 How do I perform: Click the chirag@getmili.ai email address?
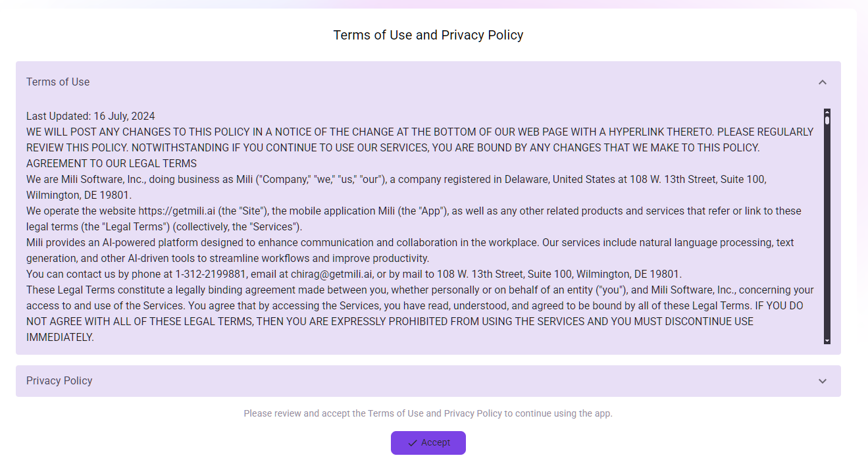click(332, 274)
